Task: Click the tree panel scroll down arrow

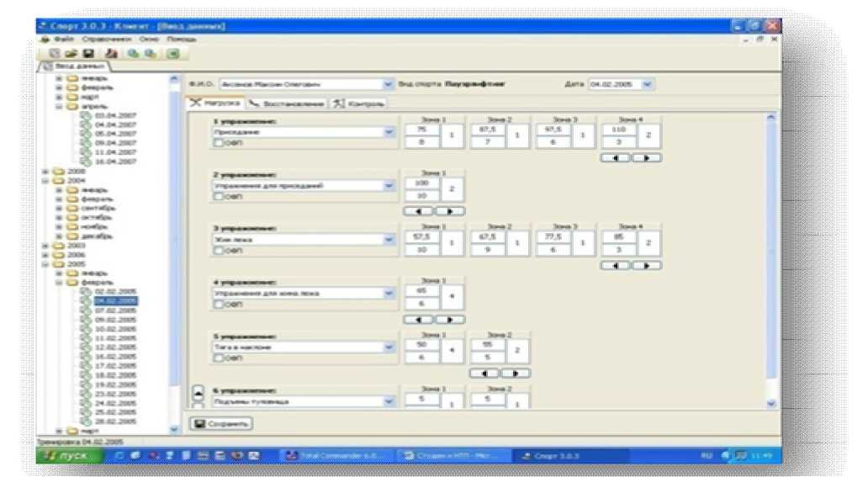Action: coord(174,429)
